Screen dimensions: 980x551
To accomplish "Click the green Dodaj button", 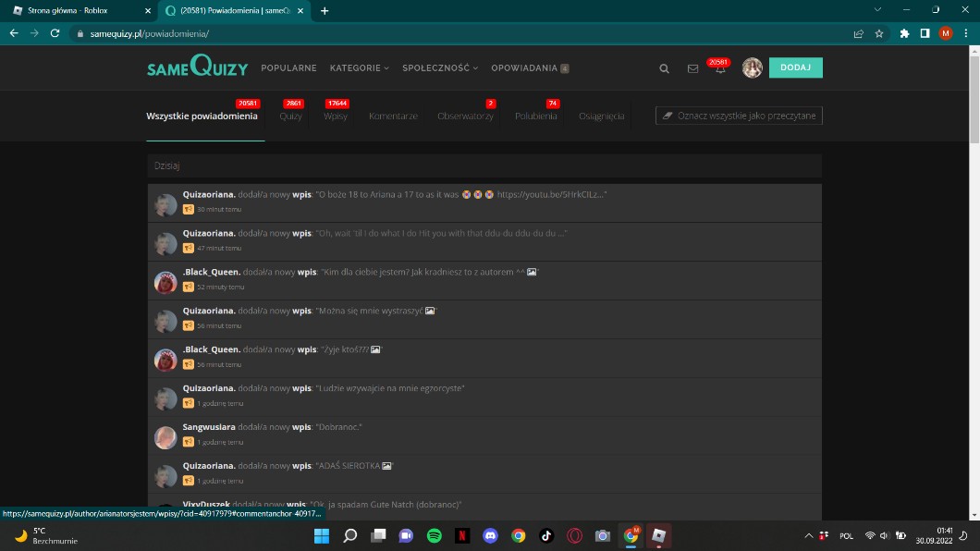I will click(x=795, y=67).
